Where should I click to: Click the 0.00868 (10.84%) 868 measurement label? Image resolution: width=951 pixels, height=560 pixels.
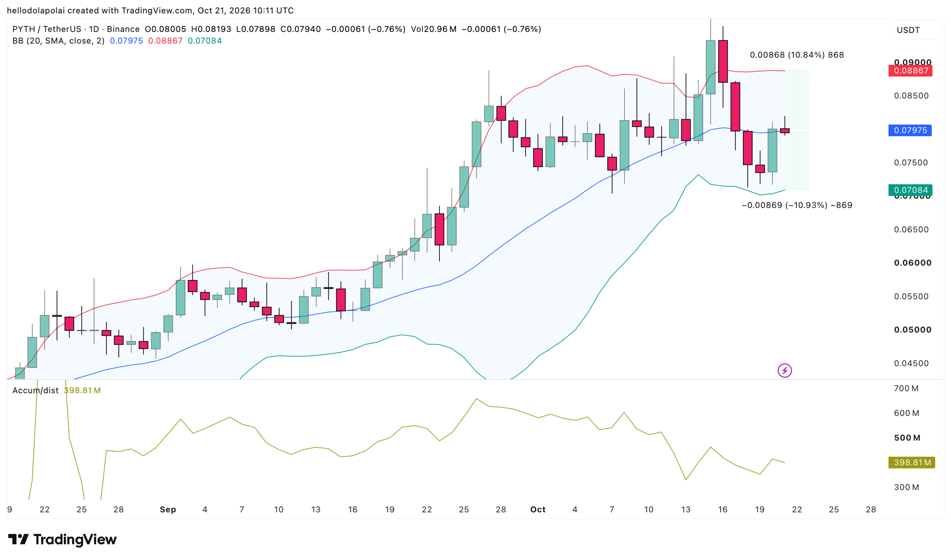(x=797, y=55)
